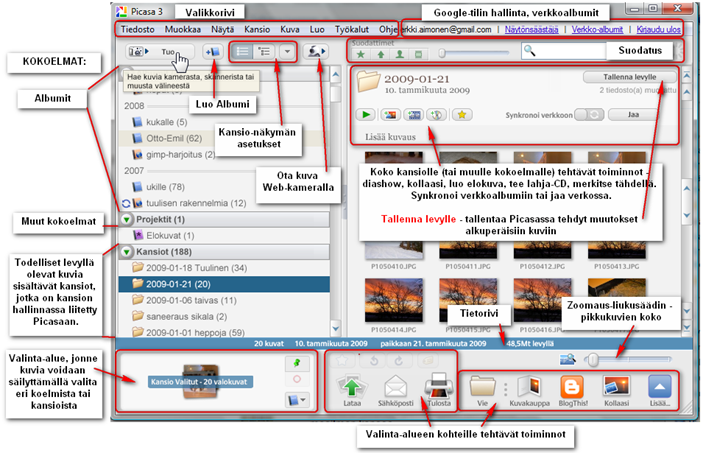Collapse the Projektit (1) collection
The image size is (717, 453).
click(127, 219)
